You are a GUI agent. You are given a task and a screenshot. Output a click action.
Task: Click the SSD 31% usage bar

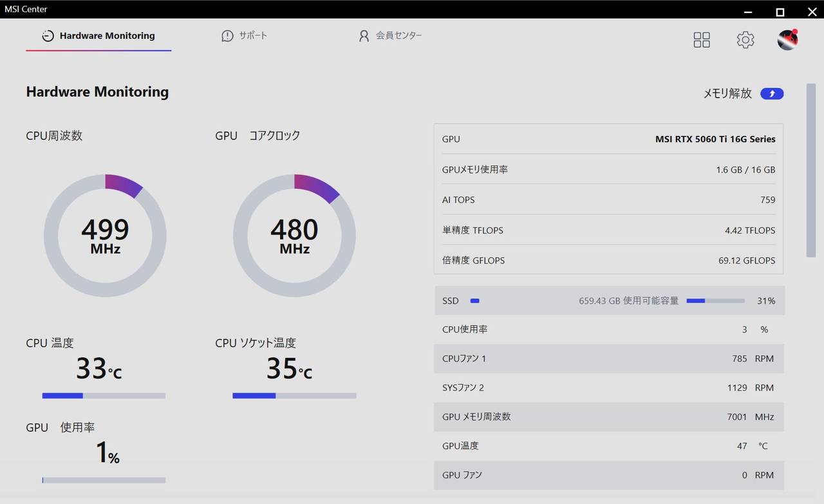click(x=716, y=301)
